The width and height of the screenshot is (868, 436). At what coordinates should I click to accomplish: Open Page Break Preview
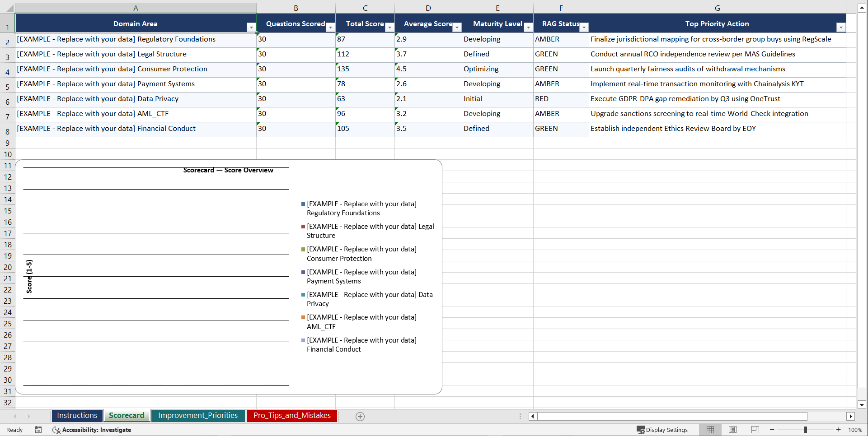754,430
